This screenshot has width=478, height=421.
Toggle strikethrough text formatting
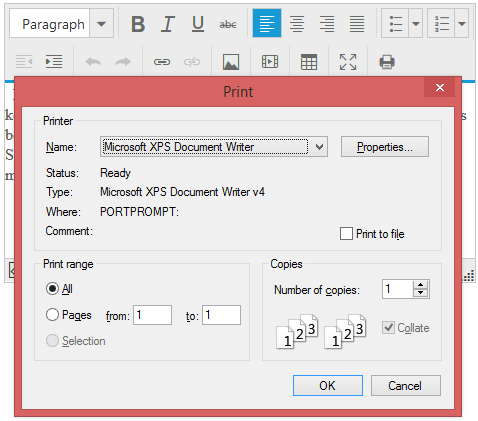pyautogui.click(x=228, y=24)
